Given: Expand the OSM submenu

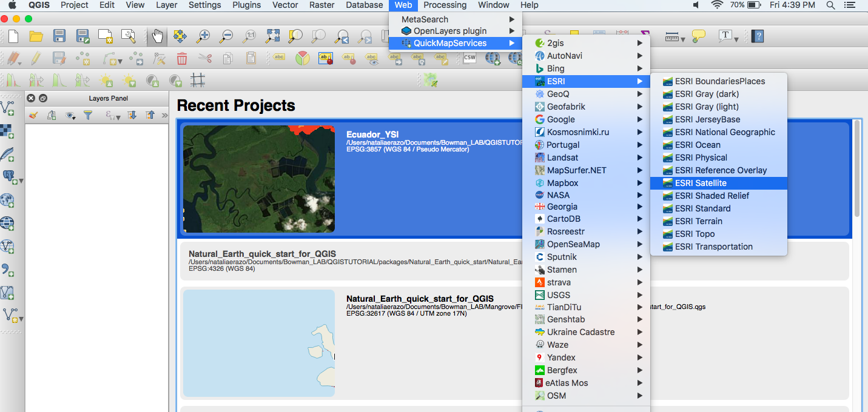Looking at the screenshot, I should 586,396.
